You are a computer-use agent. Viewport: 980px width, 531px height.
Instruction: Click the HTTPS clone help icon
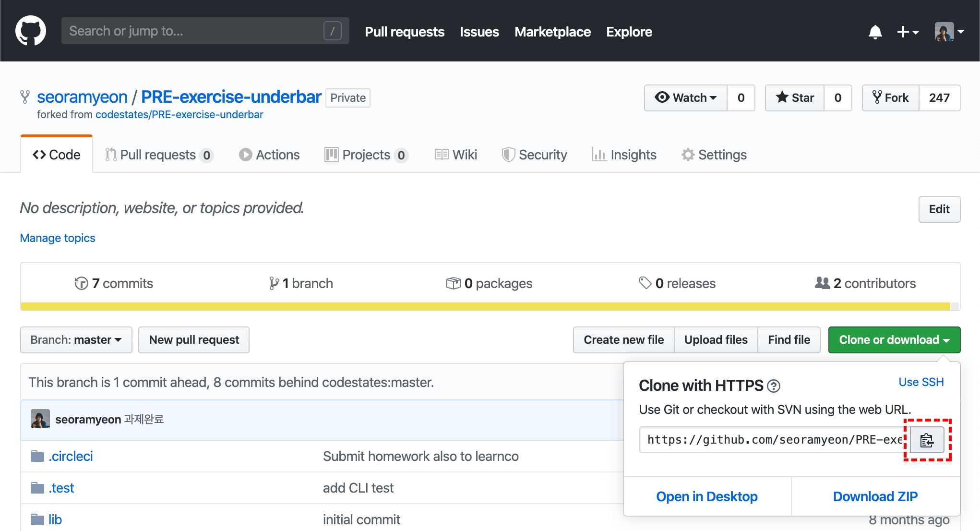coord(773,386)
